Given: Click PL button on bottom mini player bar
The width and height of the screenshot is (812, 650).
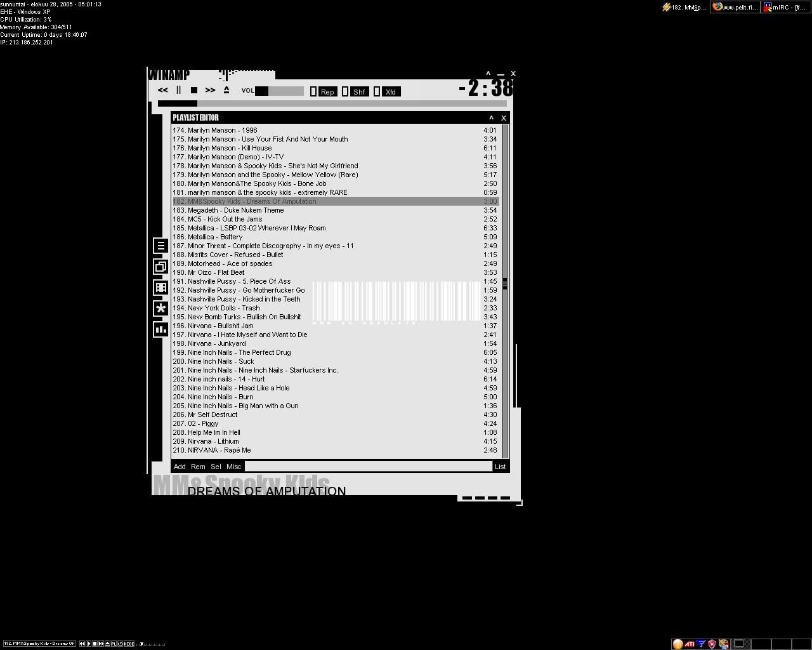Looking at the screenshot, I should pyautogui.click(x=114, y=644).
